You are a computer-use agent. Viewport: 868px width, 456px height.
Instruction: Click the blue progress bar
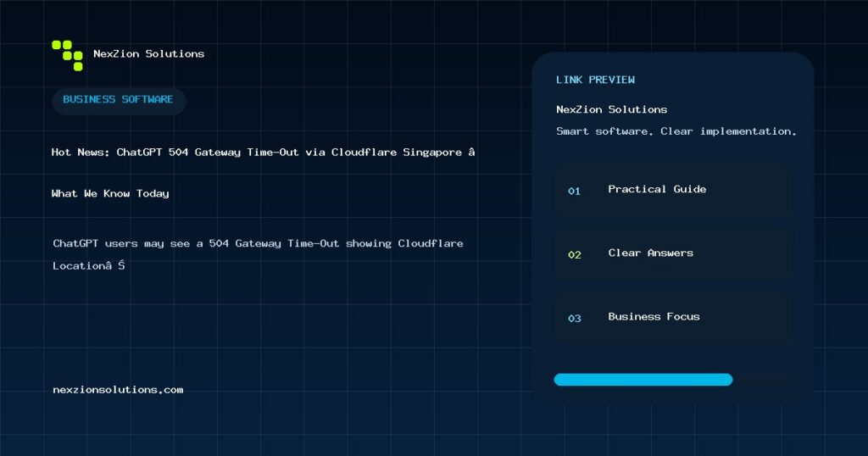click(x=643, y=379)
